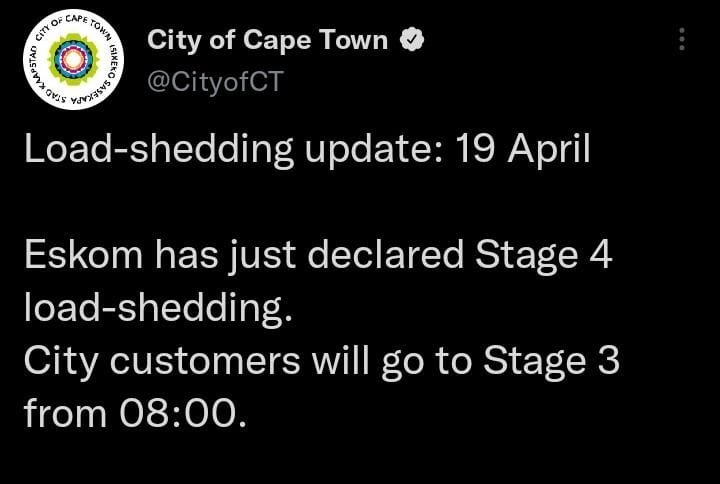Click the '19 April' date text
This screenshot has height=484, width=720.
click(523, 150)
